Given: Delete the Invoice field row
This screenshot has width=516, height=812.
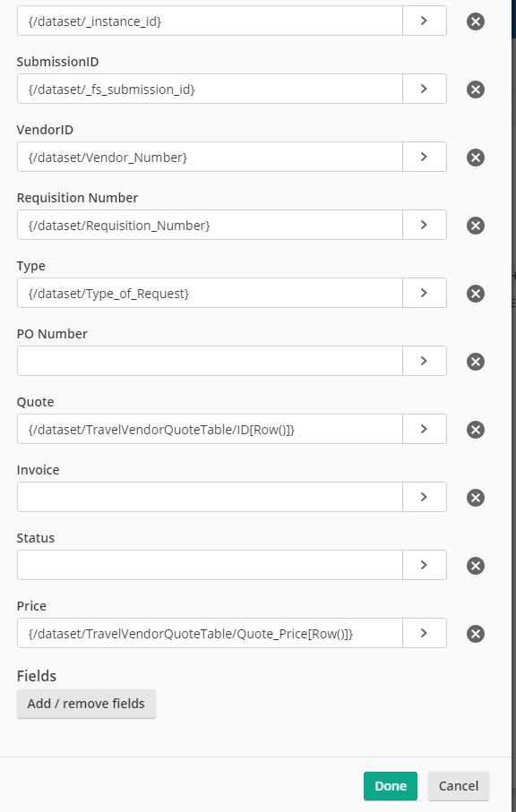Looking at the screenshot, I should click(475, 497).
